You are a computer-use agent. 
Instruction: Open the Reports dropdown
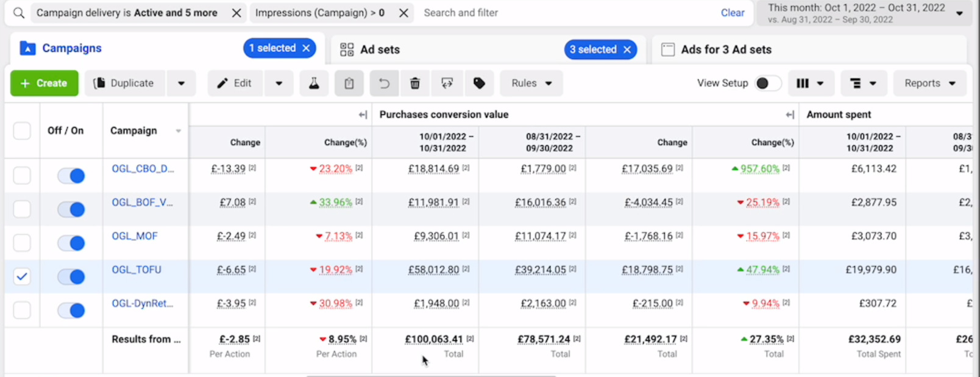click(930, 83)
